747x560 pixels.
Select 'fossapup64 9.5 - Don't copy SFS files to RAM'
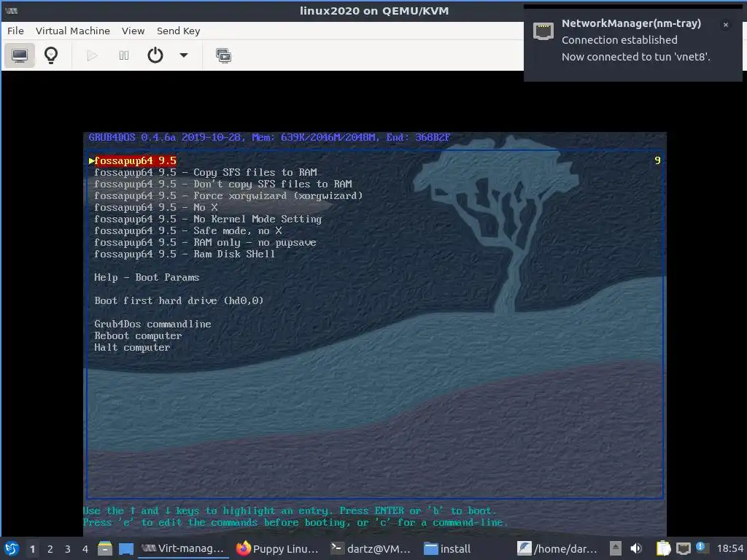point(223,184)
